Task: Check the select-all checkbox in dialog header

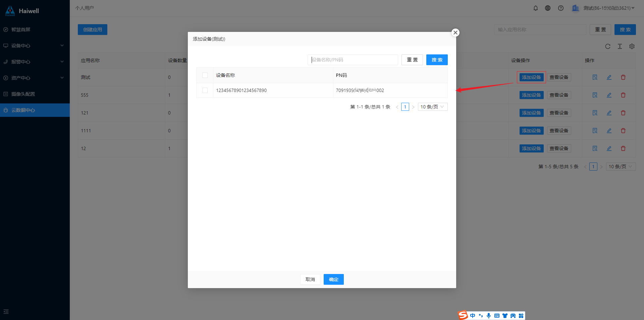Action: (205, 75)
